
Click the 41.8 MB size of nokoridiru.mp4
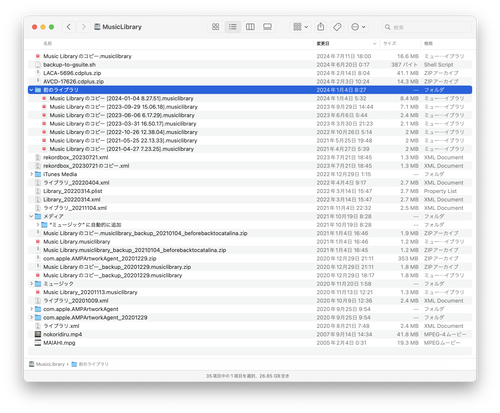click(408, 334)
